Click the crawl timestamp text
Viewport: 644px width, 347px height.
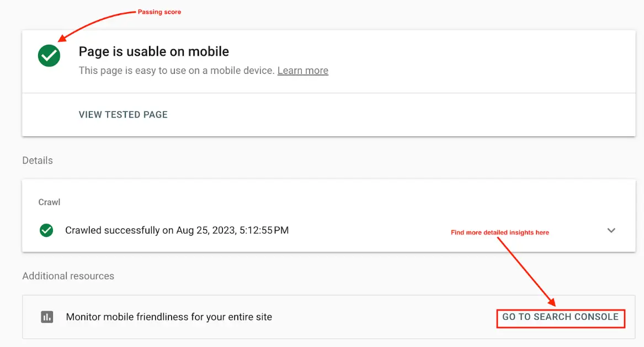click(x=177, y=230)
